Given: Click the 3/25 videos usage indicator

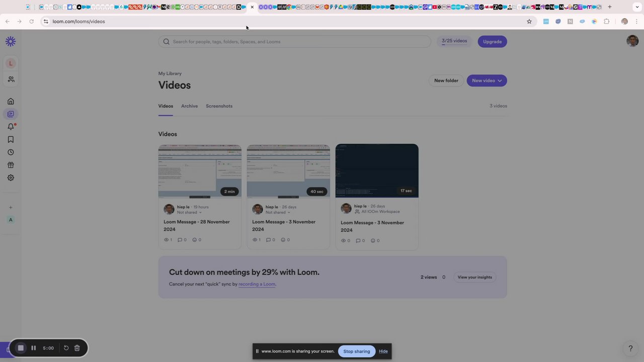Looking at the screenshot, I should point(454,41).
